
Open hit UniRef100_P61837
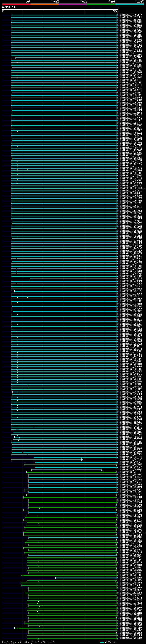click(x=131, y=15)
